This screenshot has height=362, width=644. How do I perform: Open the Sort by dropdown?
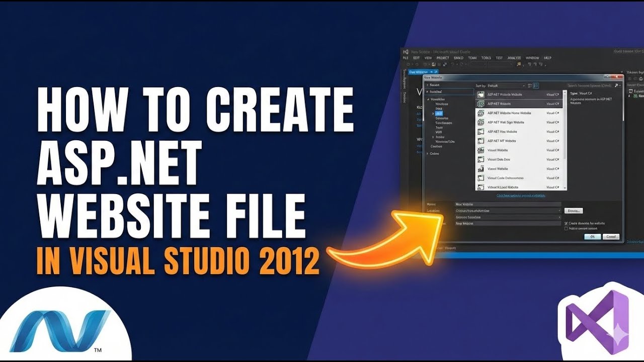507,86
